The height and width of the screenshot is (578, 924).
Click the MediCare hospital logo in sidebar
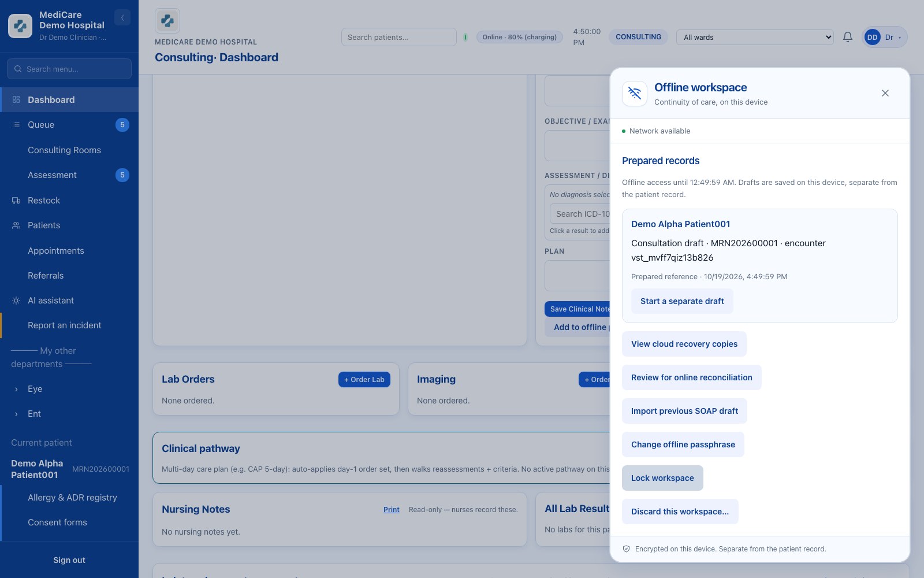[x=20, y=26]
